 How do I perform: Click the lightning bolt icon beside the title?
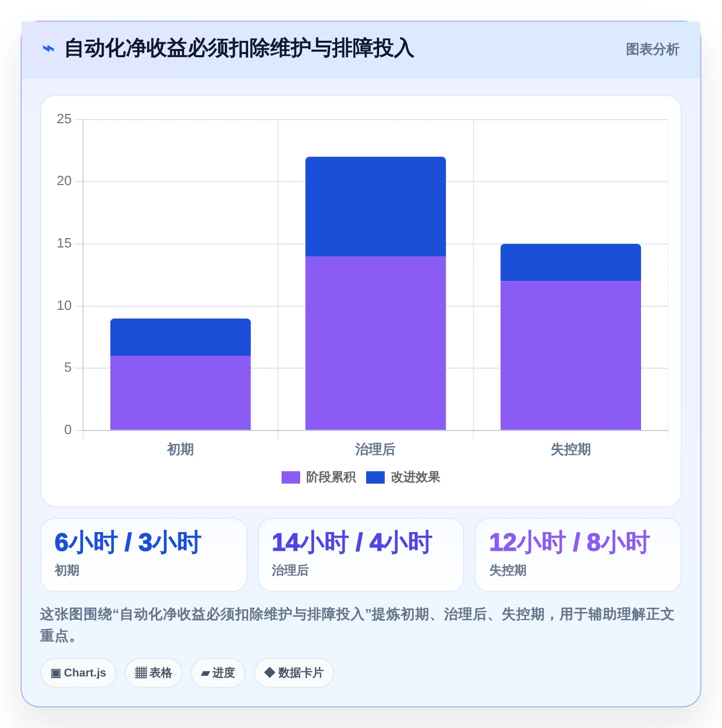(48, 49)
